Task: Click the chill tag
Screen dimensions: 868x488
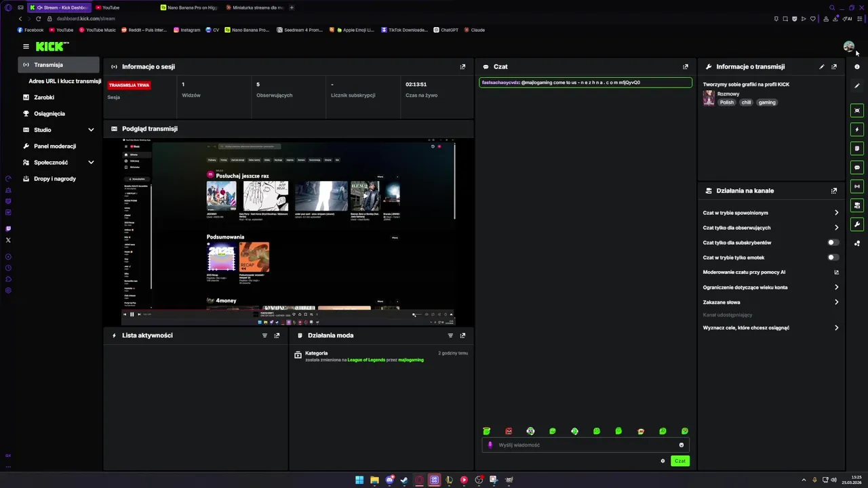Action: pyautogui.click(x=746, y=102)
